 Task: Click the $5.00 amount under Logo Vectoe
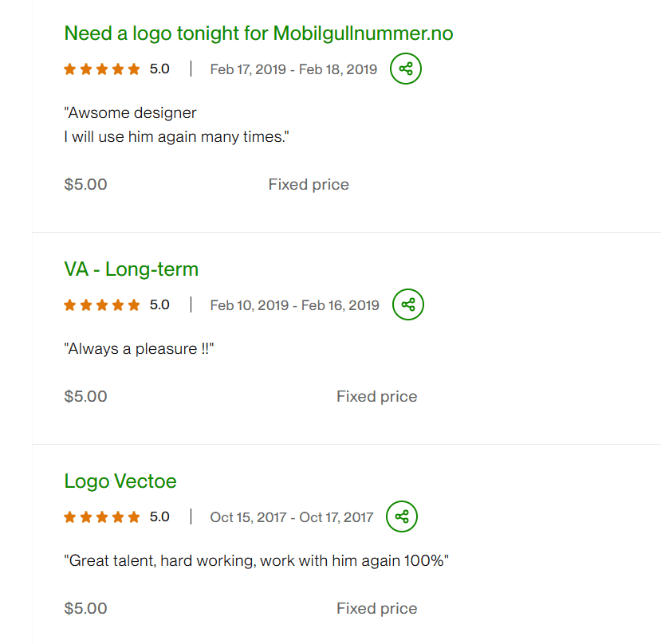pyautogui.click(x=85, y=609)
